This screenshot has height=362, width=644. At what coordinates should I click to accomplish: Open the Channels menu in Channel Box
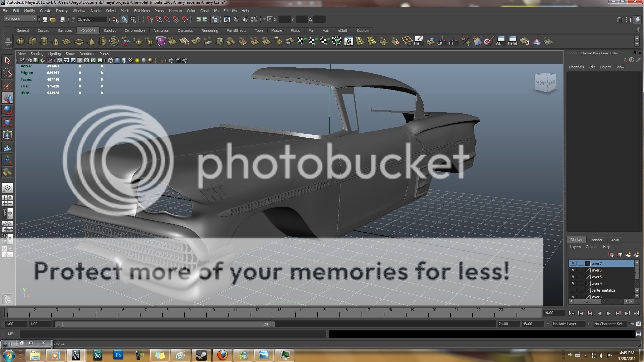coord(576,67)
